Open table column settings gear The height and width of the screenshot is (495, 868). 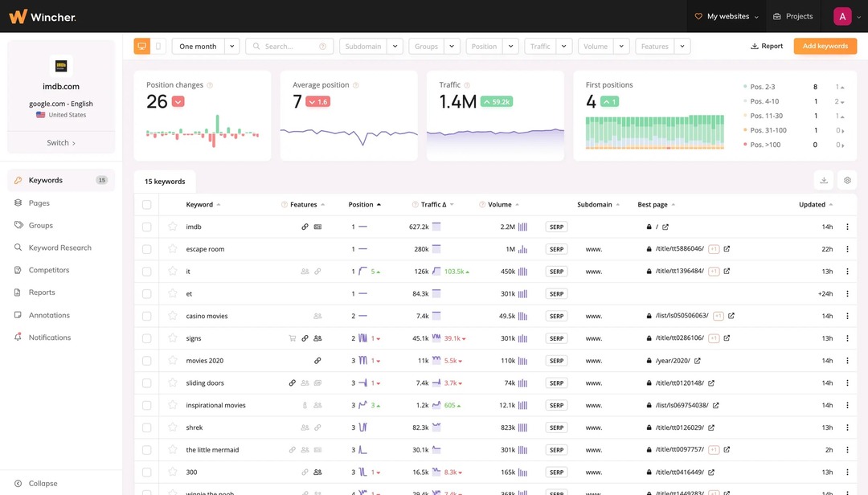(846, 180)
